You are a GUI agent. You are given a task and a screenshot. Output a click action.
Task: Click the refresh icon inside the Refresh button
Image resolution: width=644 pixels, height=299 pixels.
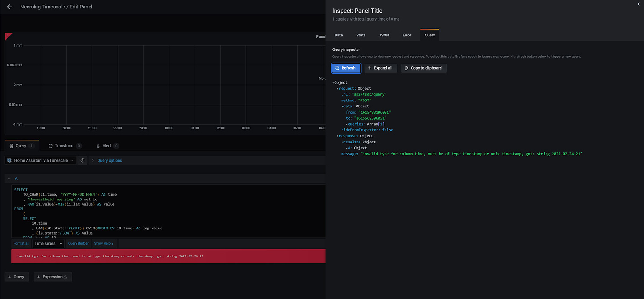(337, 68)
